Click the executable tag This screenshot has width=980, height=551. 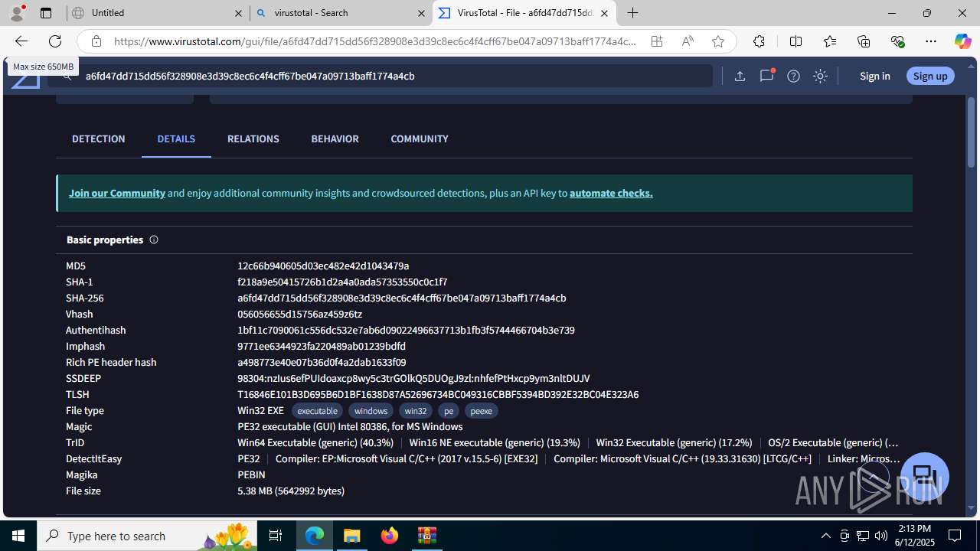[x=317, y=411]
